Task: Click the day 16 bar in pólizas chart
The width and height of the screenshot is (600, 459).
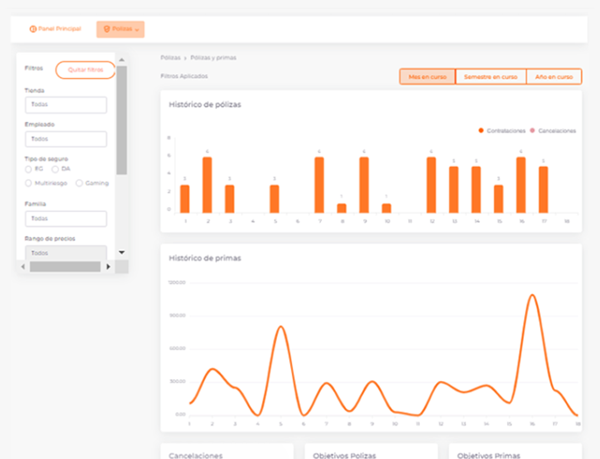Action: click(x=521, y=185)
